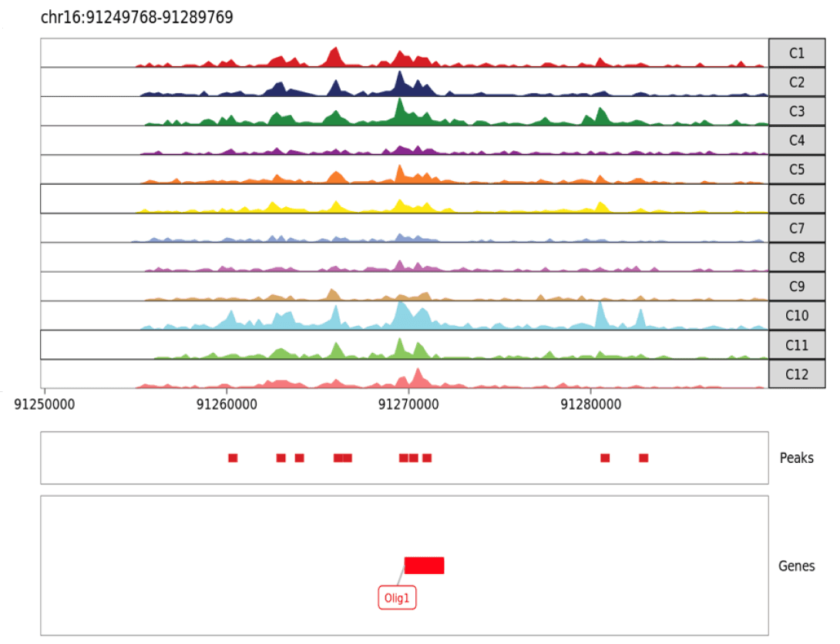Select the C4 track label
The height and width of the screenshot is (644, 840).
(797, 141)
